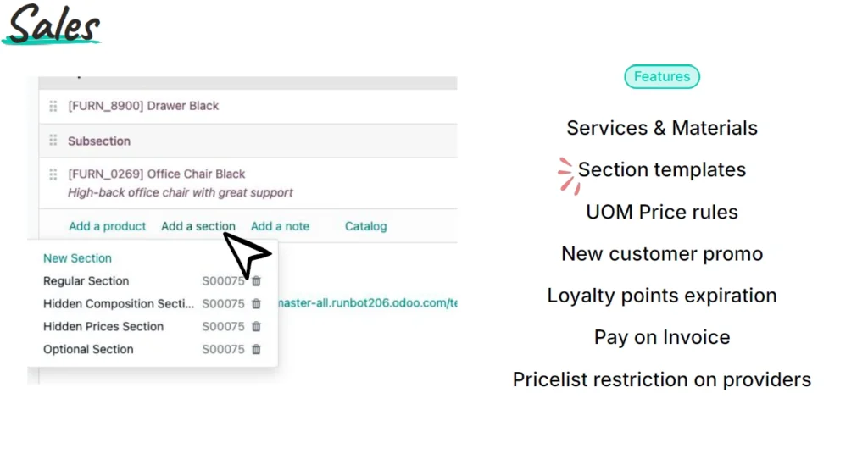Screen dimensions: 868x454
Task: Click Add a note link
Action: [x=280, y=226]
